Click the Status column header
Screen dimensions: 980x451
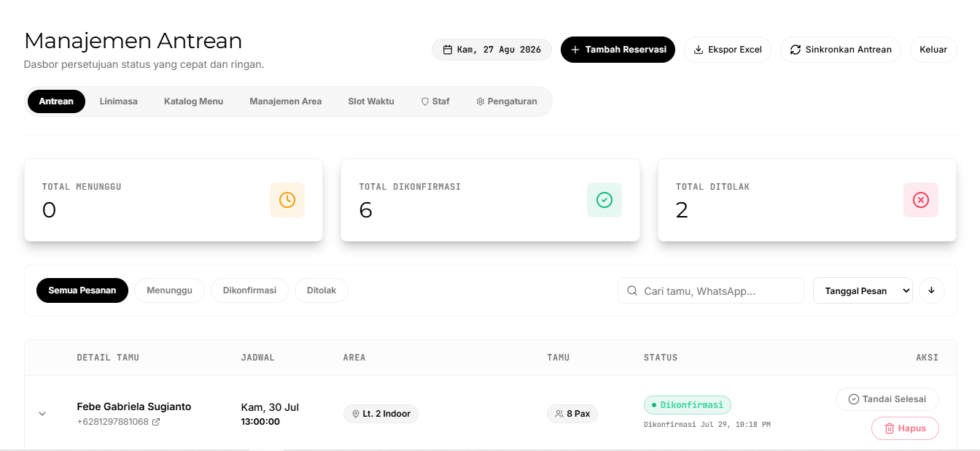[x=661, y=358]
